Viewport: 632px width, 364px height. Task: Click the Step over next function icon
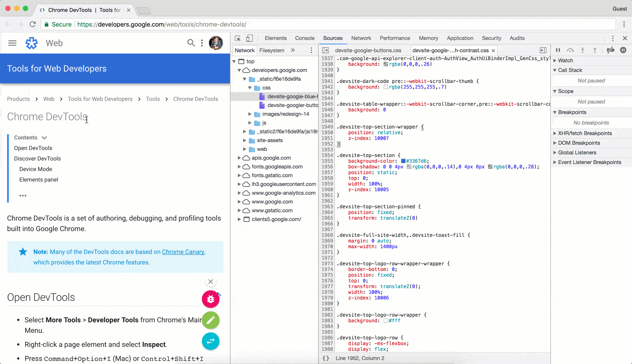(x=570, y=50)
